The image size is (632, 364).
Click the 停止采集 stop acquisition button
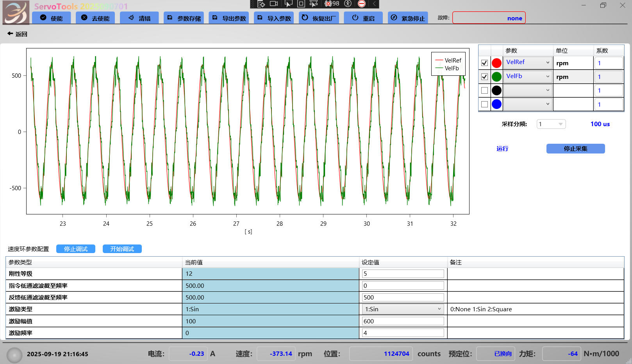coord(576,148)
